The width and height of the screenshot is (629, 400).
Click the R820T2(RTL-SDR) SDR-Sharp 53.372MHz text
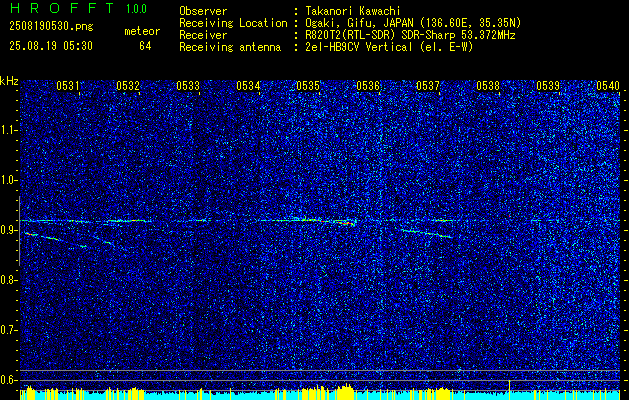coord(408,35)
